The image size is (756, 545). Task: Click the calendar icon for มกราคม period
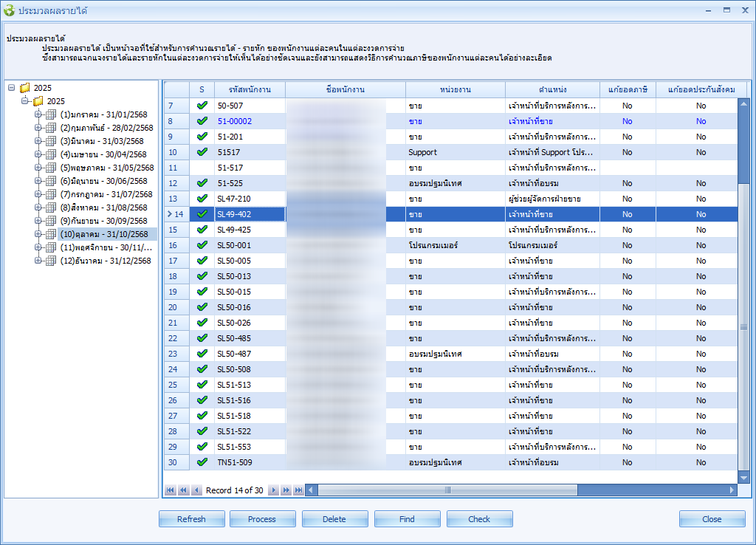point(51,114)
